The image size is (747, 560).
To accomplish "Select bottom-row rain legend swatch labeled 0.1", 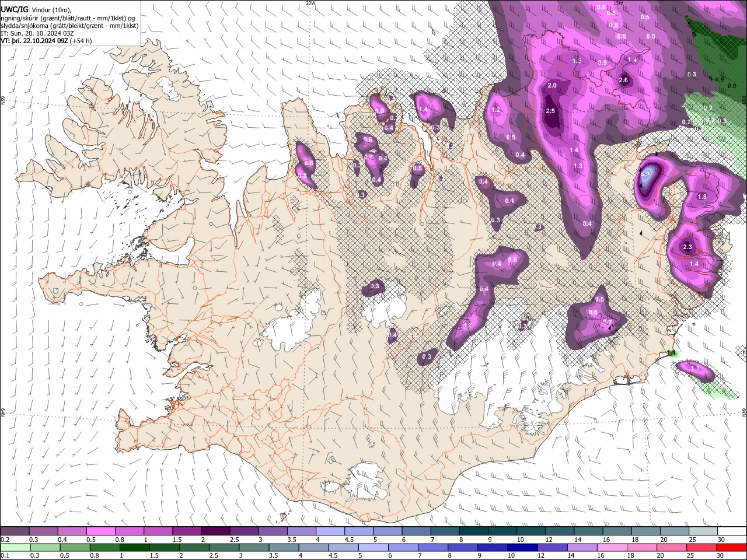I will [15, 547].
